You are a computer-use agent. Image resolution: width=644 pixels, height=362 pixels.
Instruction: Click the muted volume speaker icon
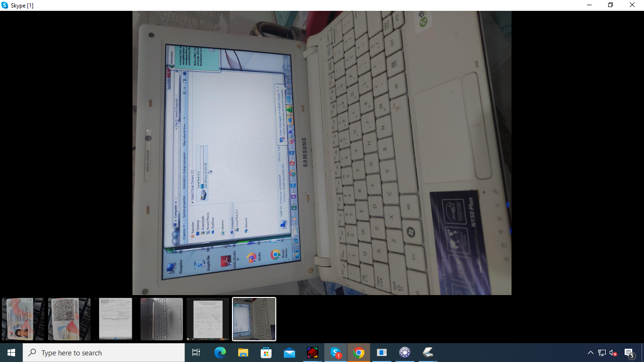pyautogui.click(x=613, y=353)
